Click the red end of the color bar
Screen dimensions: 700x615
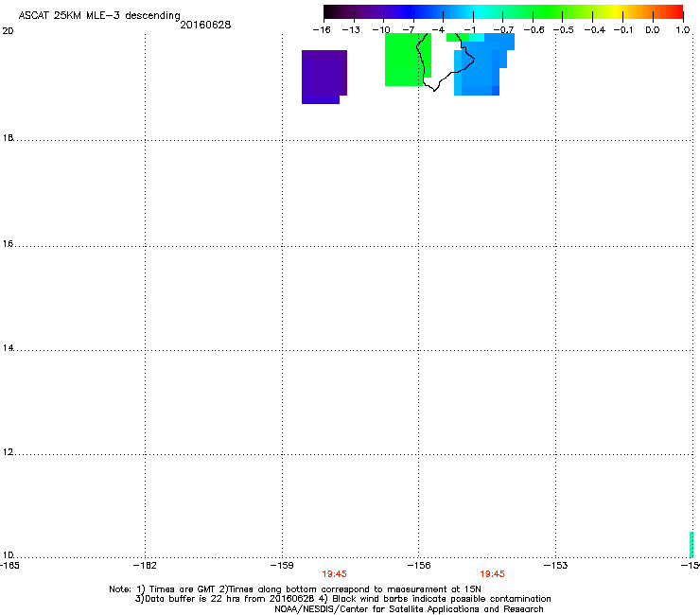click(x=676, y=12)
